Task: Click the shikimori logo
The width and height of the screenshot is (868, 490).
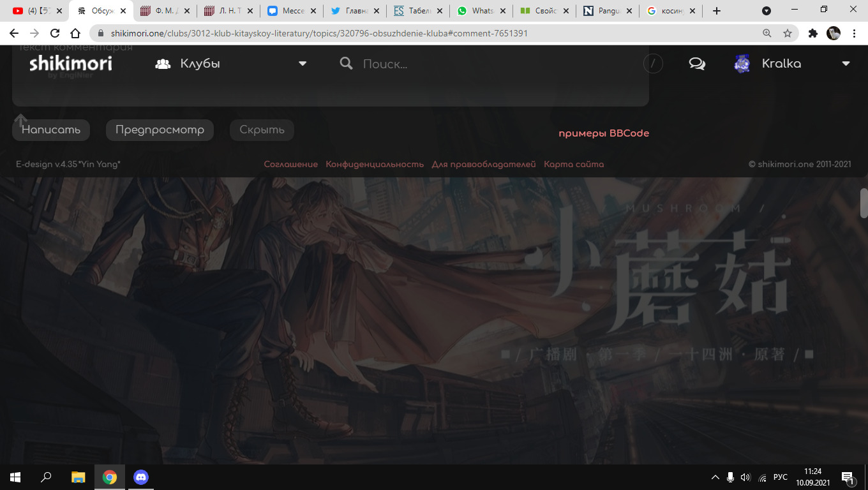Action: pyautogui.click(x=70, y=64)
